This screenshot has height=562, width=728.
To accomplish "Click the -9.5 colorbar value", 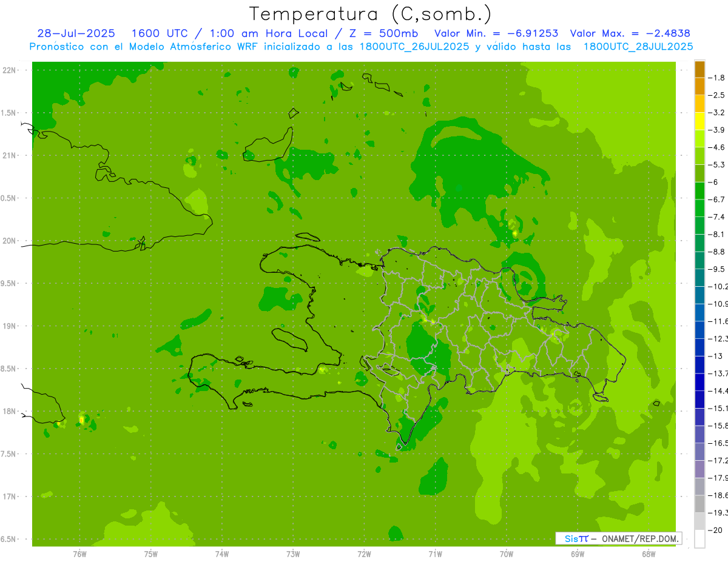I will tap(716, 269).
